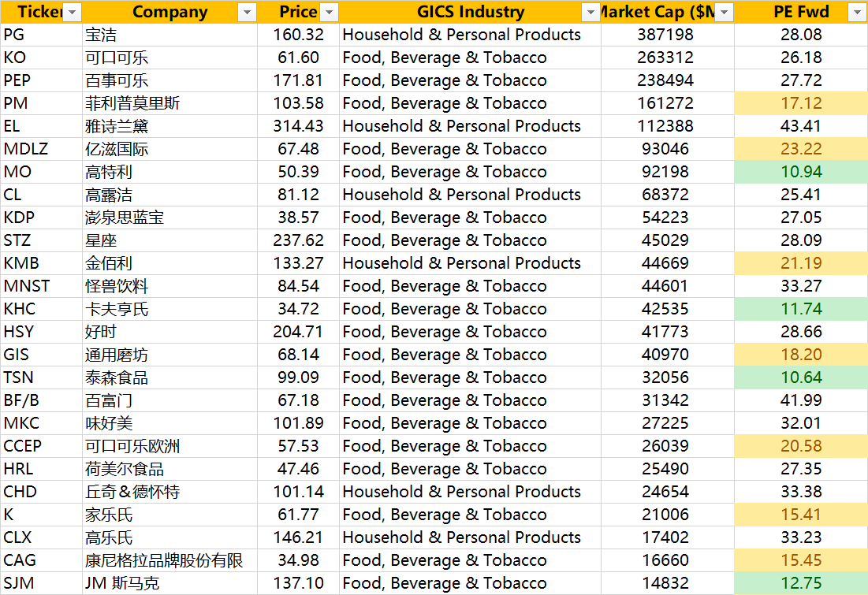Screen dimensions: 868x595
Task: Select the SJM ticker cell
Action: coord(42,583)
